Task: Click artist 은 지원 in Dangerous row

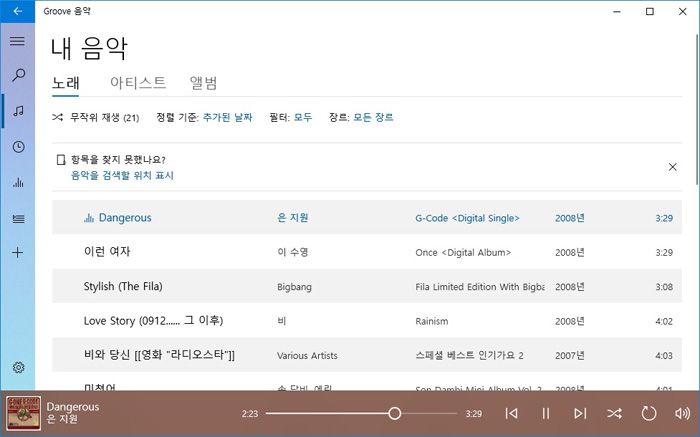Action: [293, 218]
